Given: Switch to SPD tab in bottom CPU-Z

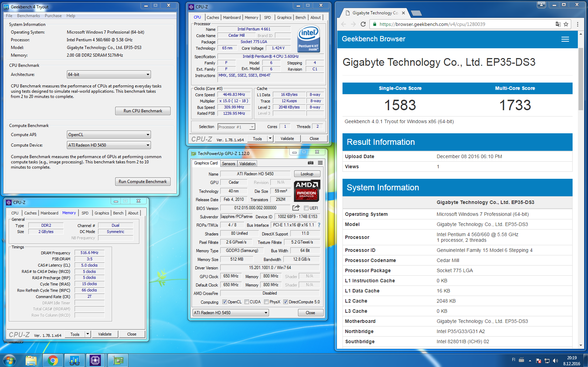Looking at the screenshot, I should (85, 213).
